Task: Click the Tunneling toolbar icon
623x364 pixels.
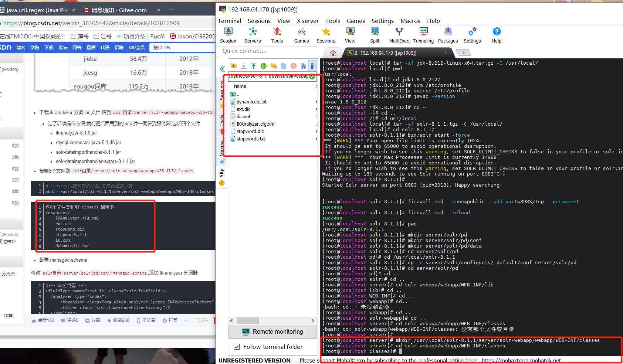Action: pos(423,35)
